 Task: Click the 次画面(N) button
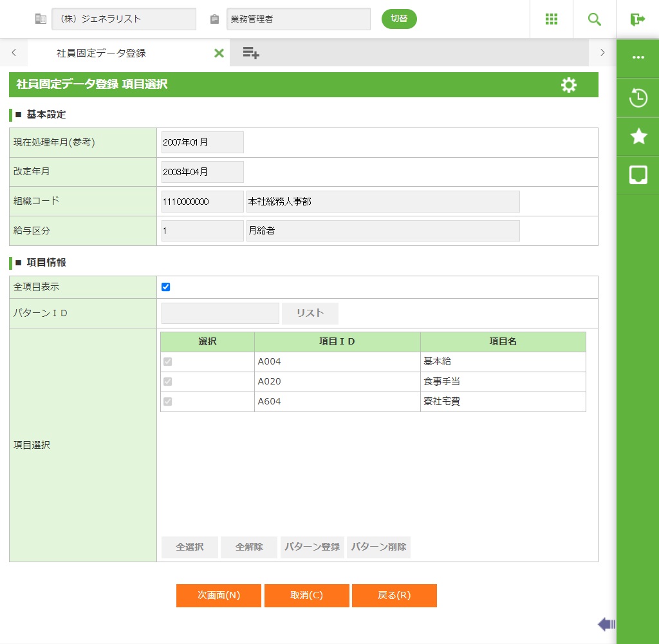click(219, 596)
